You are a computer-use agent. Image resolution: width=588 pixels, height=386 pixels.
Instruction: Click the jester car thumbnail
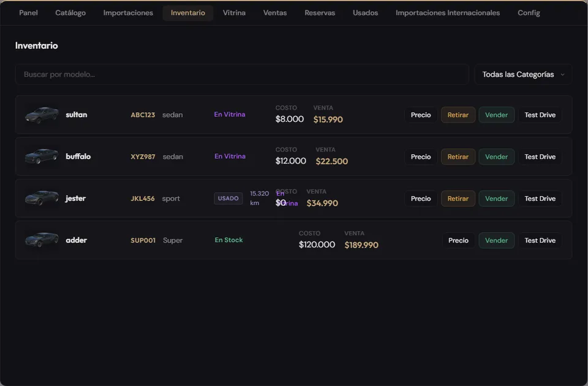point(42,198)
